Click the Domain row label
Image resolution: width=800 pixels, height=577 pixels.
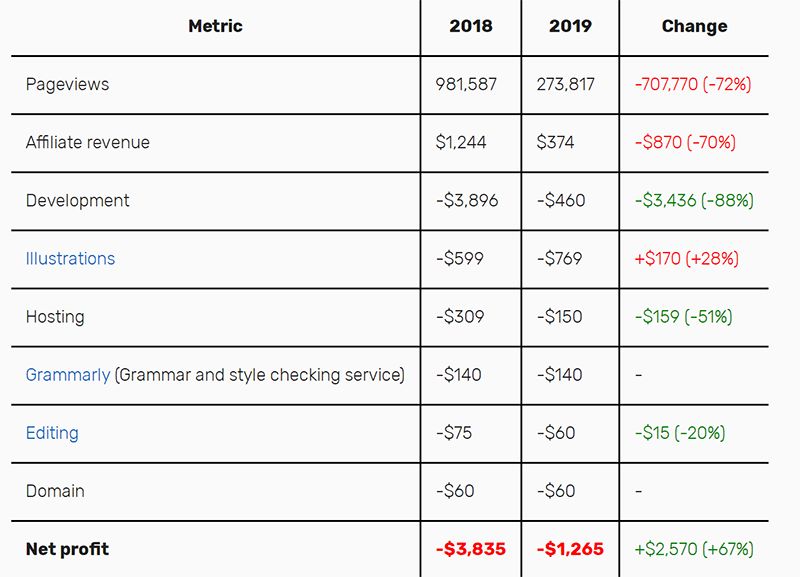55,491
